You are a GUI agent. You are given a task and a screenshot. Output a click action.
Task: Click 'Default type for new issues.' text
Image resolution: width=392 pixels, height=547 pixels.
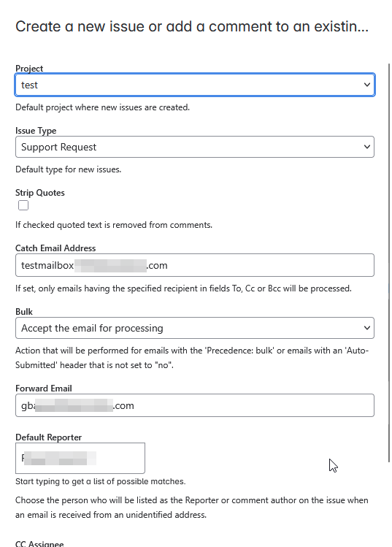click(69, 169)
